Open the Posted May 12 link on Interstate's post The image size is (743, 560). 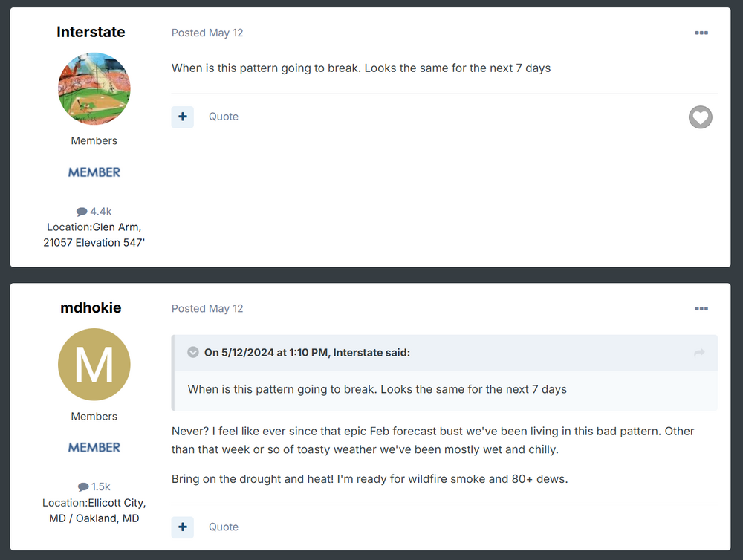tap(207, 33)
